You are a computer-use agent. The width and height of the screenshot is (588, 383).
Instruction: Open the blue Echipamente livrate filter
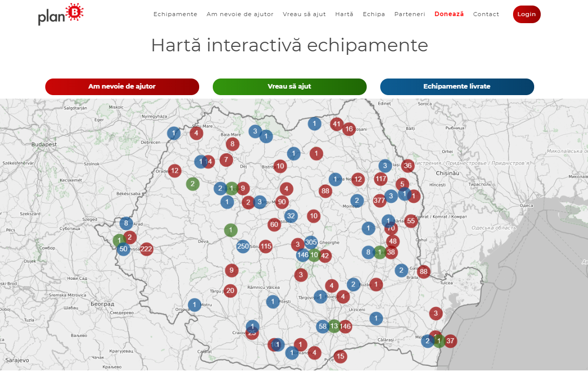(457, 87)
